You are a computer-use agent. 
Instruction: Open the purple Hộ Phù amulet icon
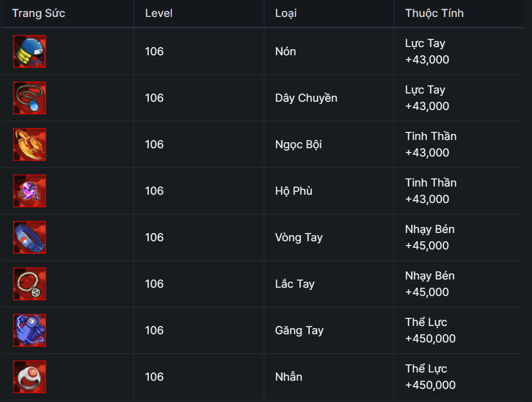coord(30,191)
